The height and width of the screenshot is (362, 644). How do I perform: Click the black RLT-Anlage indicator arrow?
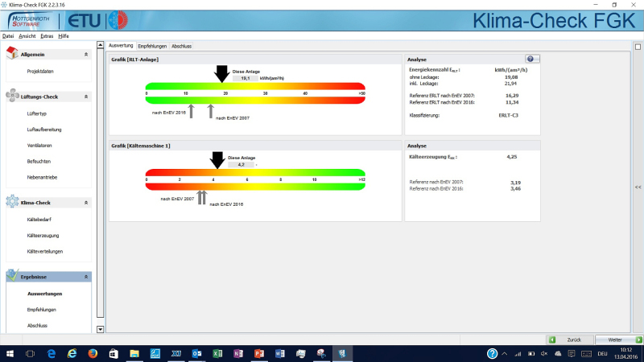click(x=222, y=74)
